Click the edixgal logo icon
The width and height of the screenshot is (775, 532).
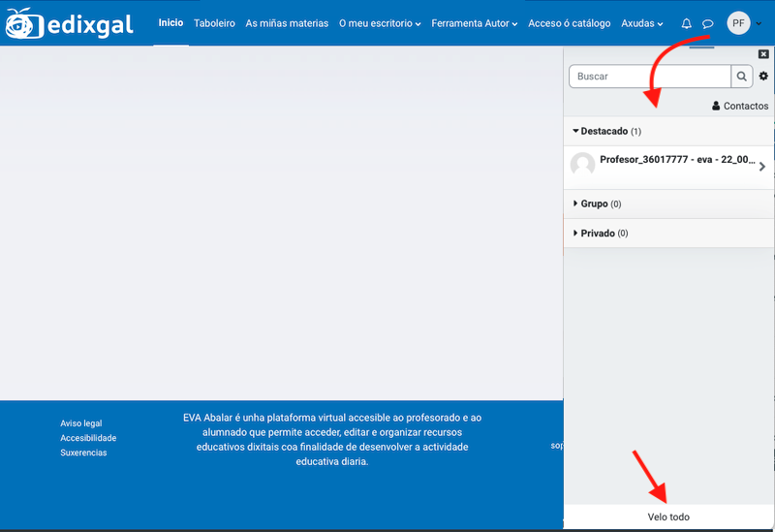click(21, 22)
